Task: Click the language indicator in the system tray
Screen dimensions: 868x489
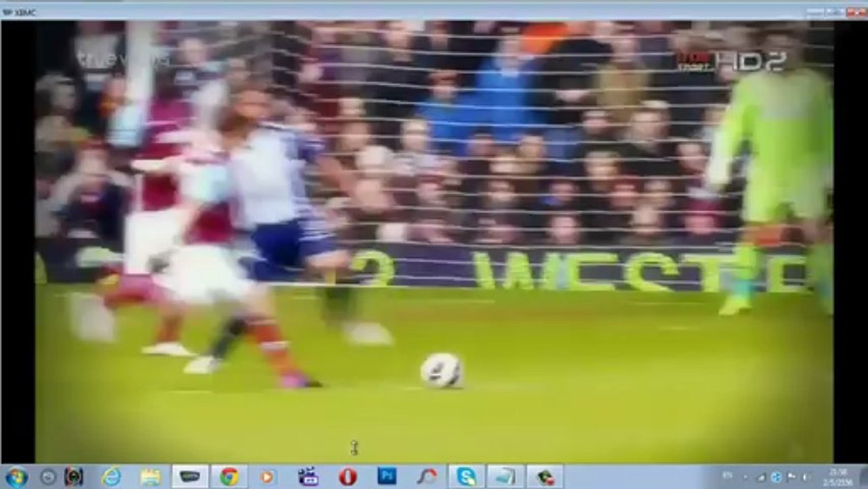Action: point(727,477)
